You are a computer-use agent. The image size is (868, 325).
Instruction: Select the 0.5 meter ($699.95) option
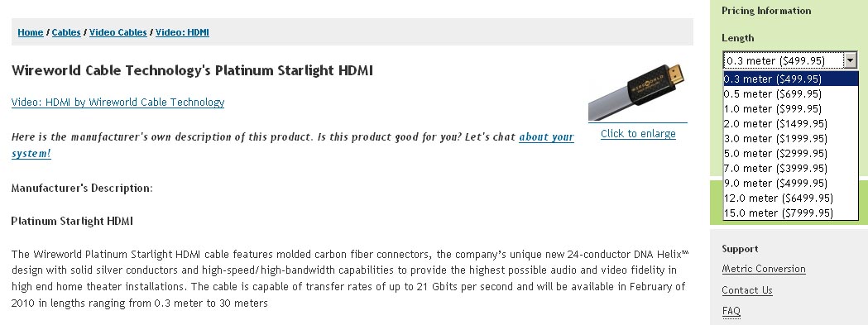coord(790,93)
